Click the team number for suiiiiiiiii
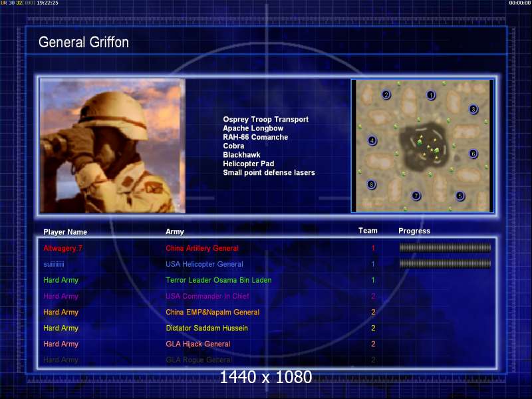Viewport: 532px width, 399px height. 373,264
